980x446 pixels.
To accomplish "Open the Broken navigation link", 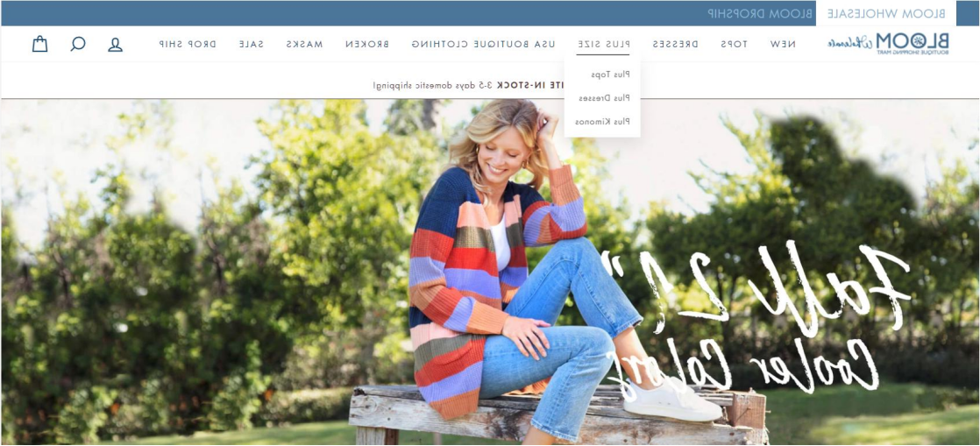I will [367, 45].
